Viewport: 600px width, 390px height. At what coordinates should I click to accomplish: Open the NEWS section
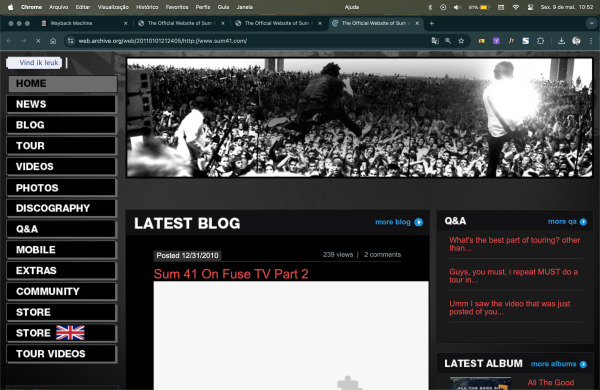[x=61, y=104]
